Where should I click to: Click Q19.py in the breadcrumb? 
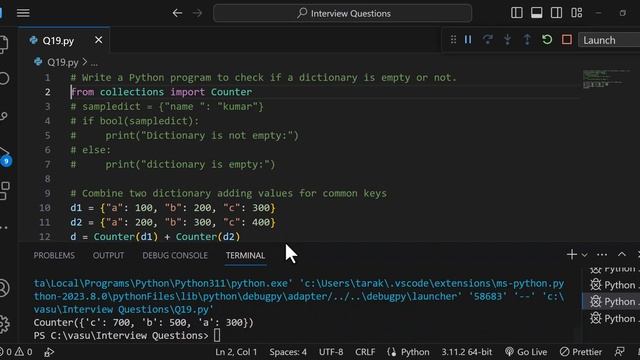tap(62, 62)
